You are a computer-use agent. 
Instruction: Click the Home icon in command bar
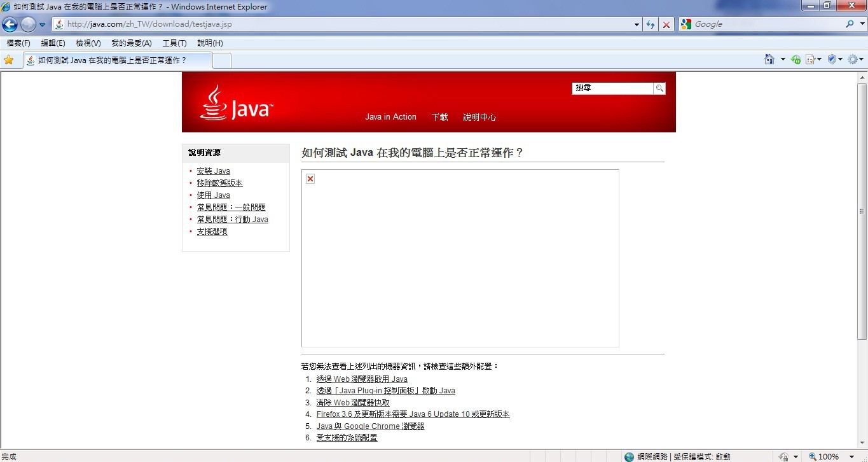click(x=769, y=59)
